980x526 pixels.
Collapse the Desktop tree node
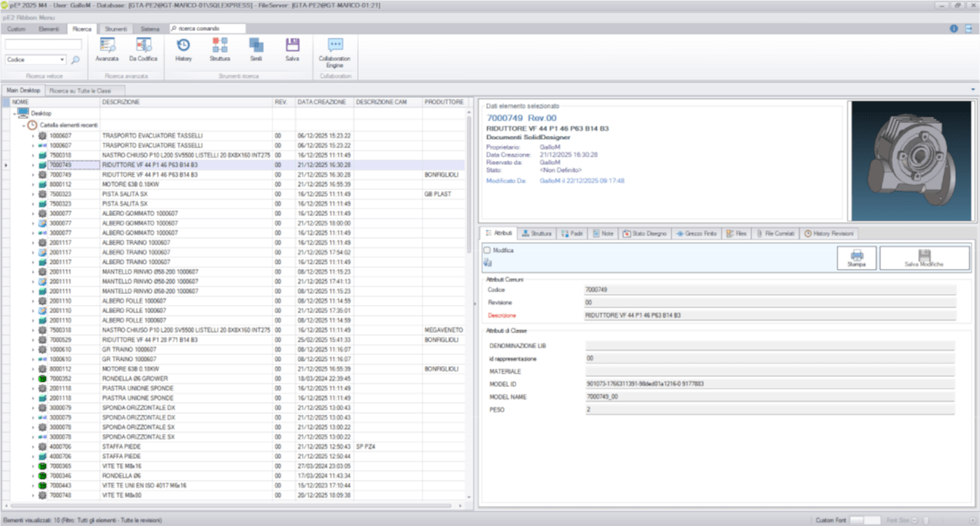(x=13, y=113)
